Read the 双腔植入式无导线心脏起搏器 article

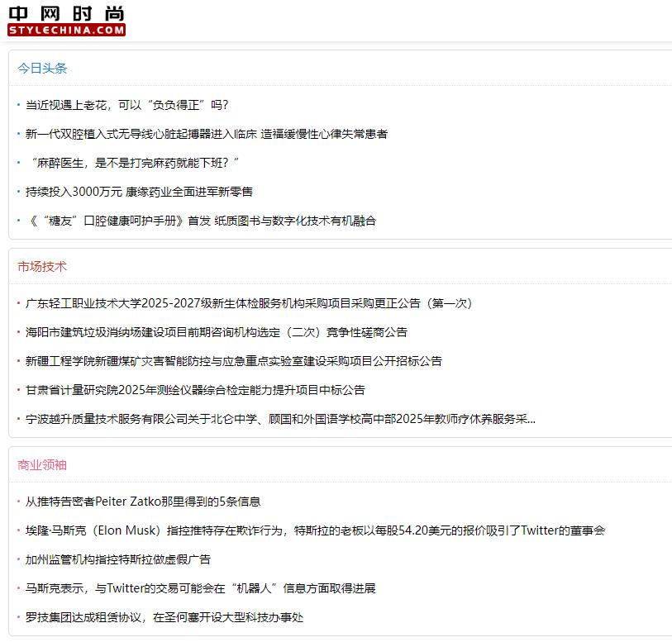[x=206, y=134]
